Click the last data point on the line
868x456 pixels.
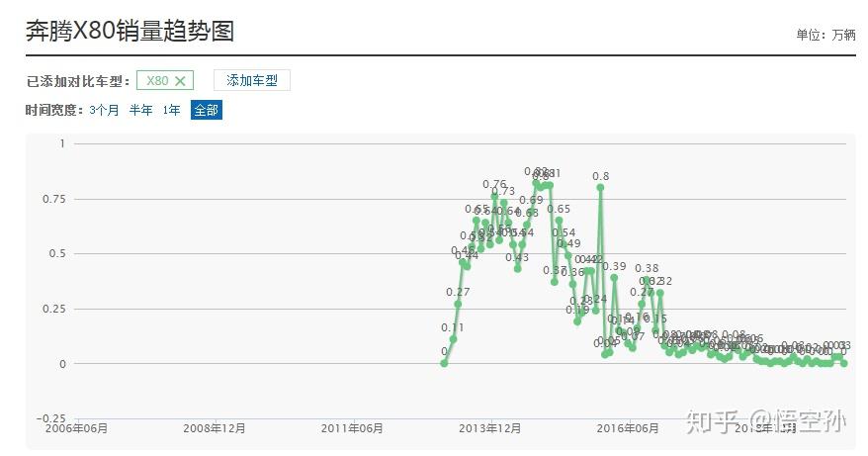843,363
